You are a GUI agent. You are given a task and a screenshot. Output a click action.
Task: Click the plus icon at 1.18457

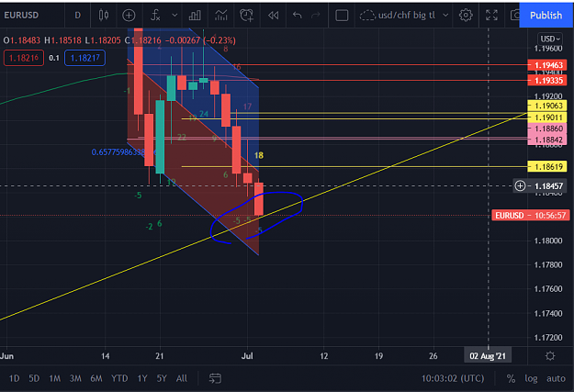[x=520, y=186]
